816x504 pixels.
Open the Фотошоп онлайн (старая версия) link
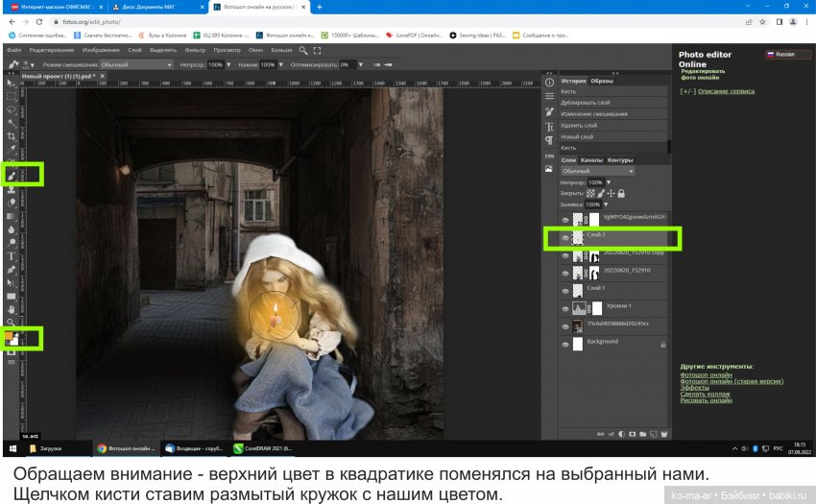(732, 381)
